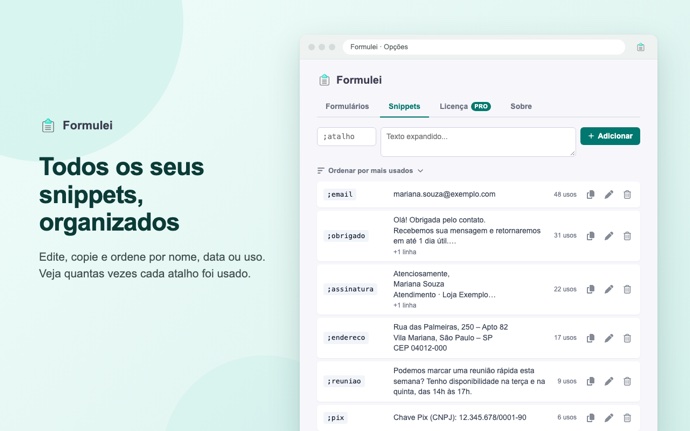690x431 pixels.
Task: Click the 17 usos counter
Action: (x=565, y=338)
